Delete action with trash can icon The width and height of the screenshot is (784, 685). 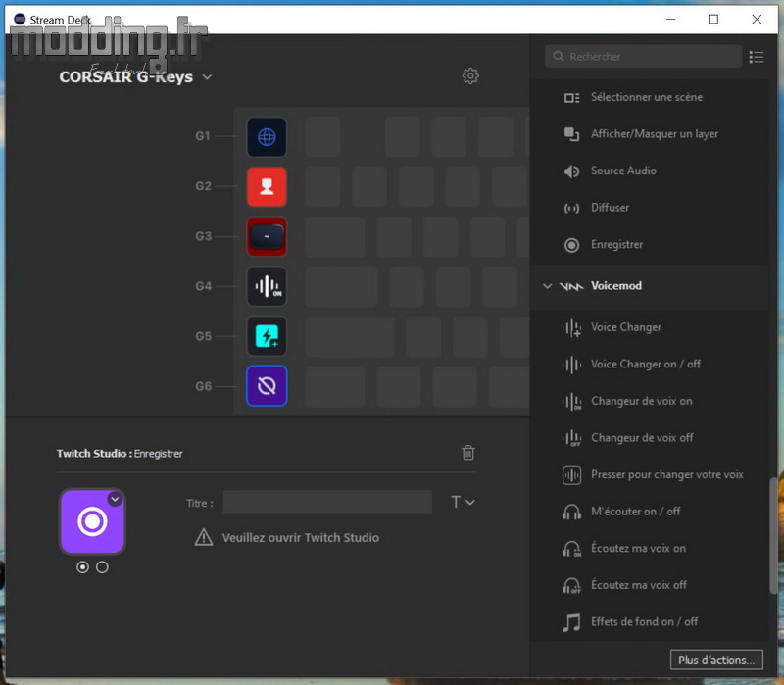[468, 453]
